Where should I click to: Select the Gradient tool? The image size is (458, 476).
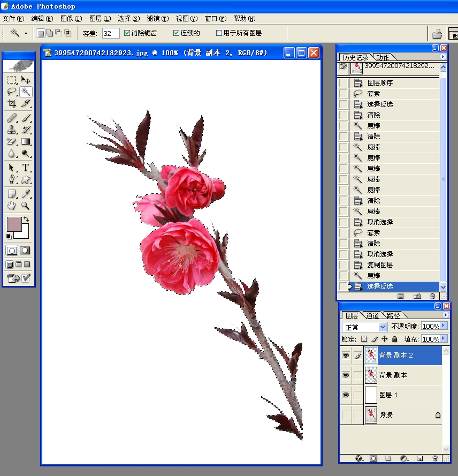click(25, 142)
